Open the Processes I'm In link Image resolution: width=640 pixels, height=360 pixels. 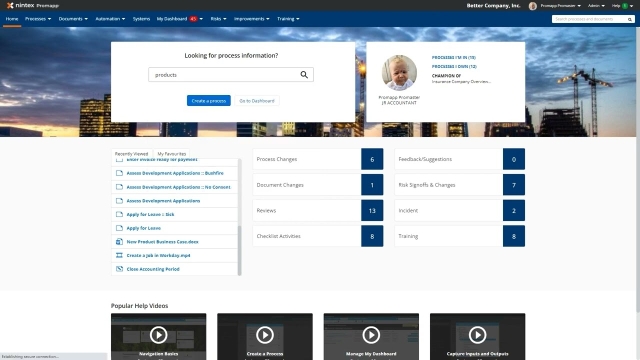[453, 58]
